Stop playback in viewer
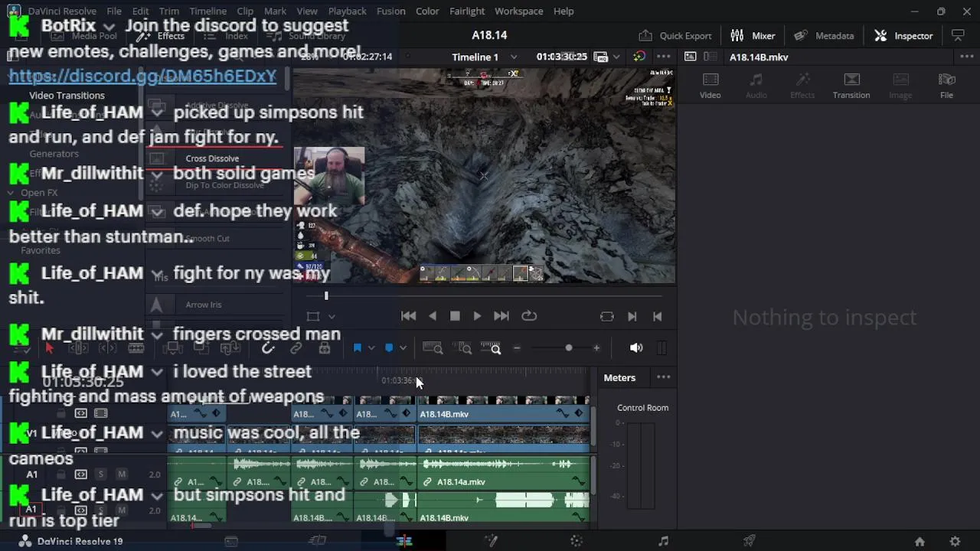Viewport: 980px width, 551px height. tap(455, 316)
